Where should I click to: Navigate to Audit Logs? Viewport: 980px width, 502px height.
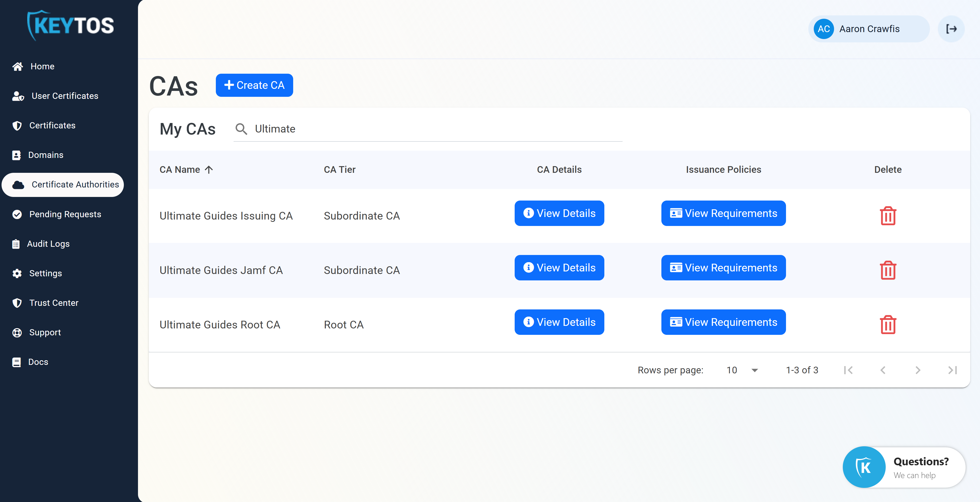pyautogui.click(x=48, y=244)
